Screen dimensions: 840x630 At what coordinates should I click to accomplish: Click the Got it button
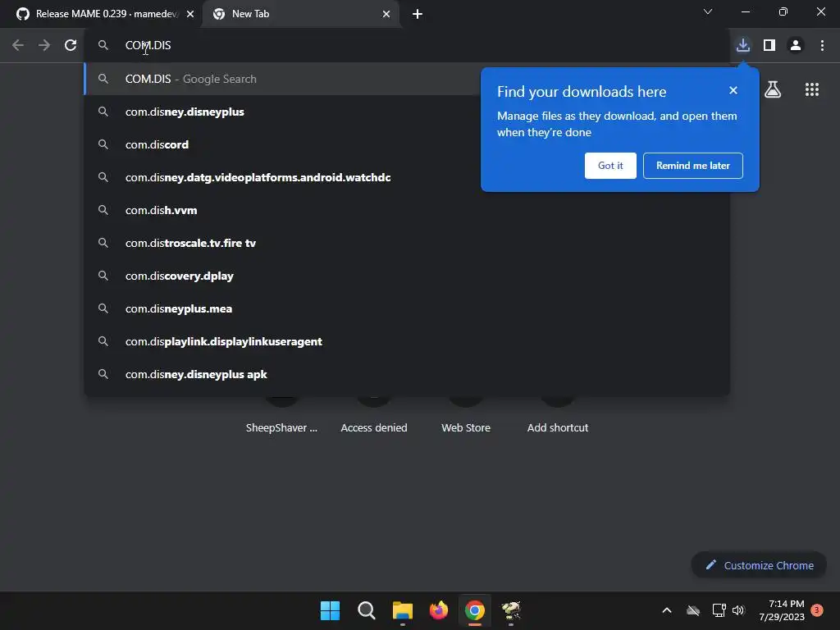click(x=610, y=166)
